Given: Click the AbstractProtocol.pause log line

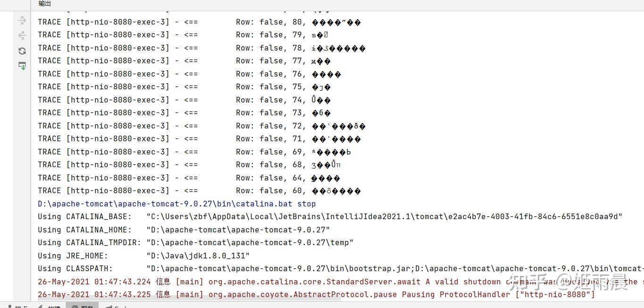Looking at the screenshot, I should [x=316, y=295].
